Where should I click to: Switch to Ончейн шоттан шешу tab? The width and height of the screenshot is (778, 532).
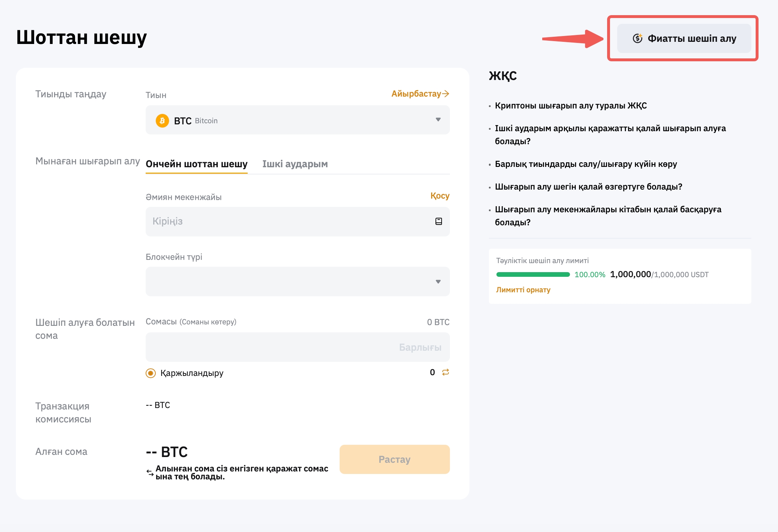(x=196, y=164)
